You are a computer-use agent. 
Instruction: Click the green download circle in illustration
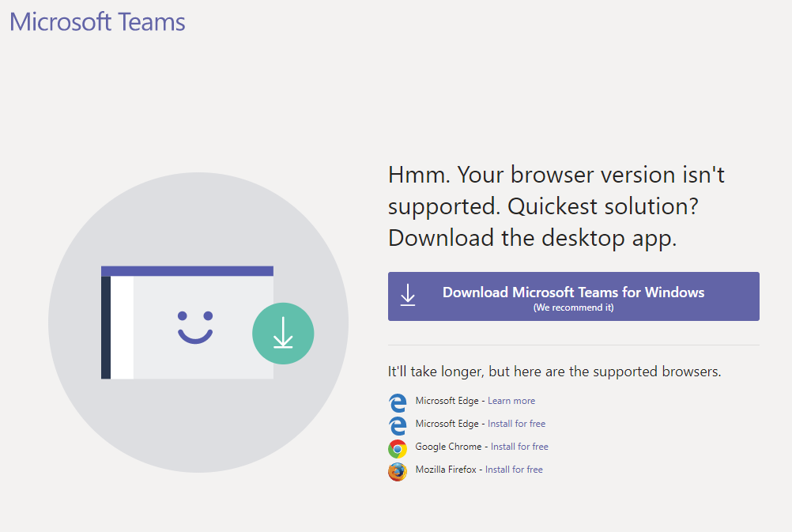pos(283,334)
